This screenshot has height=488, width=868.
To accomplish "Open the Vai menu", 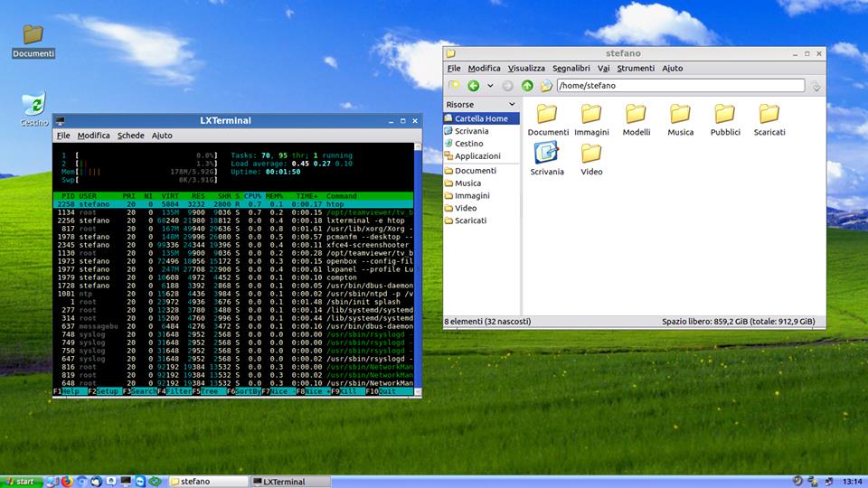I will (603, 68).
